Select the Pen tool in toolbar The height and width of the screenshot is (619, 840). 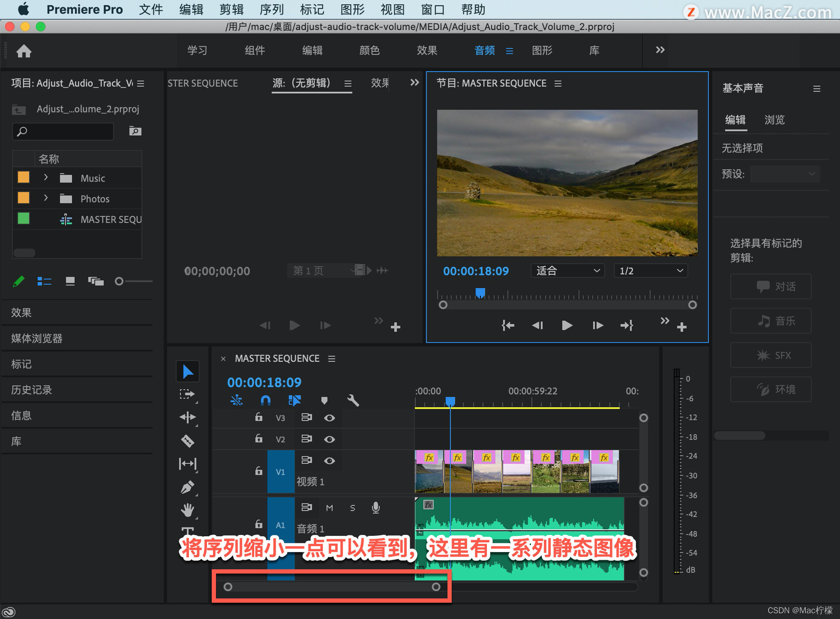(x=188, y=487)
